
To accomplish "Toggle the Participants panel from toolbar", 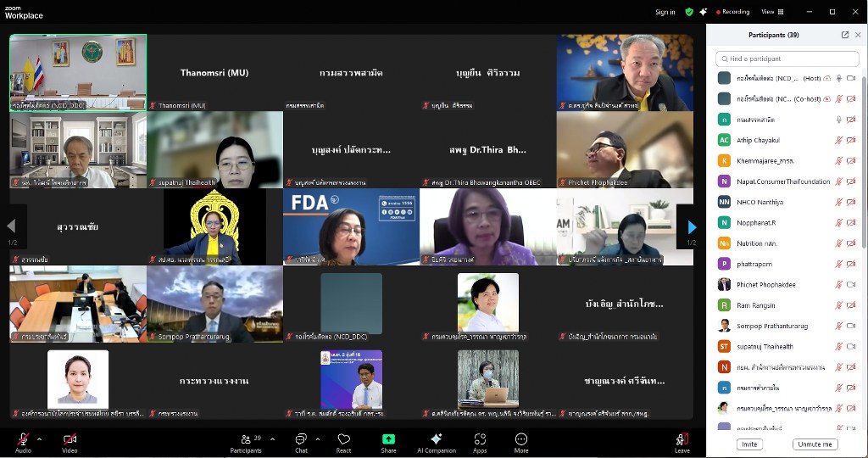I will (246, 443).
